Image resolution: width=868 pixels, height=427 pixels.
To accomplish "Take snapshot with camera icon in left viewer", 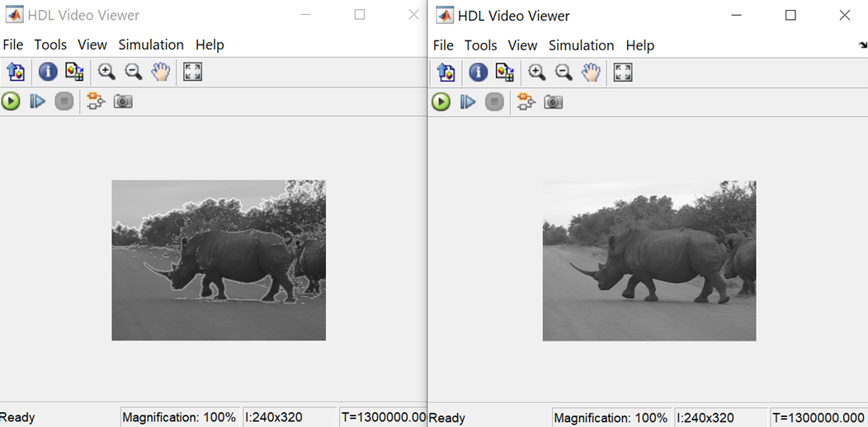I will click(123, 101).
